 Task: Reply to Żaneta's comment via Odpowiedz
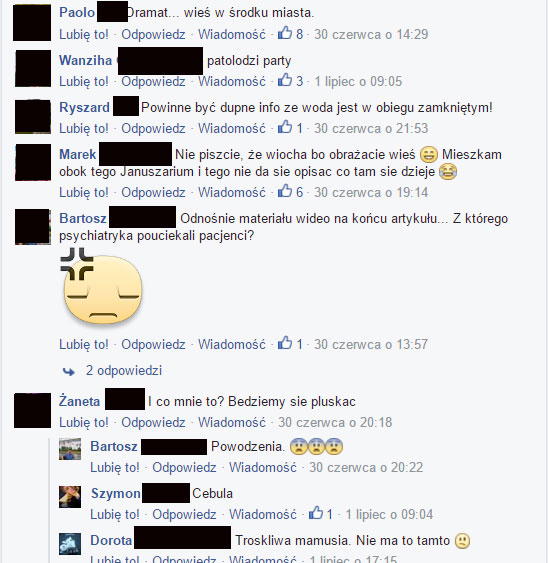(153, 422)
